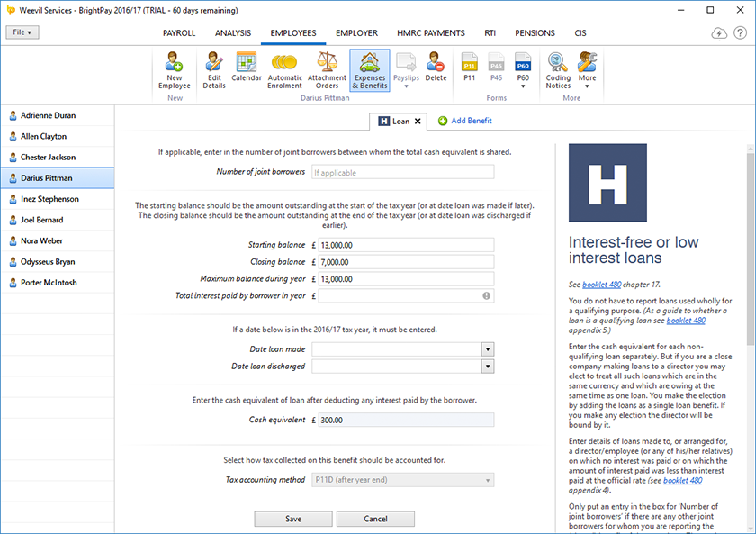Select employee Odysseus Bryan
The image size is (756, 534).
58,262
